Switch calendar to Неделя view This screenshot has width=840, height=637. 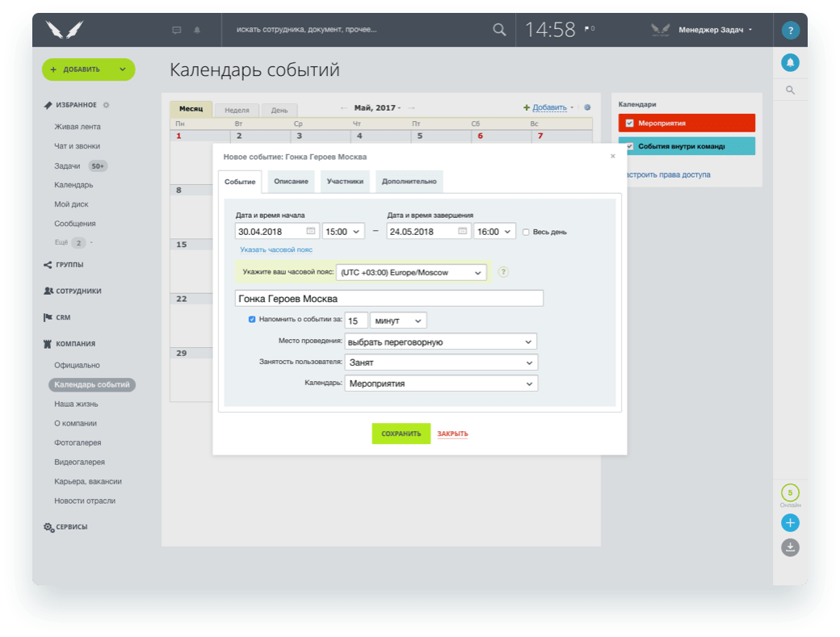point(237,111)
